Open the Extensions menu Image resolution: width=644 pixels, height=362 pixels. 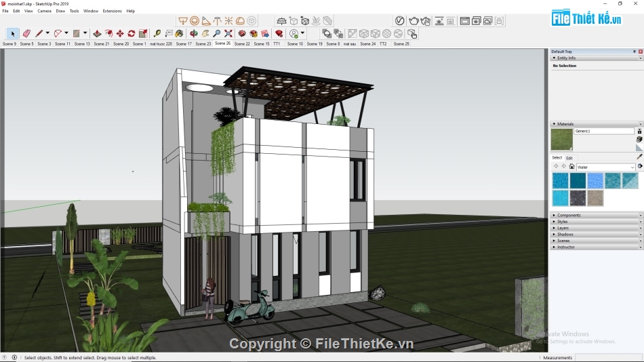click(x=112, y=11)
